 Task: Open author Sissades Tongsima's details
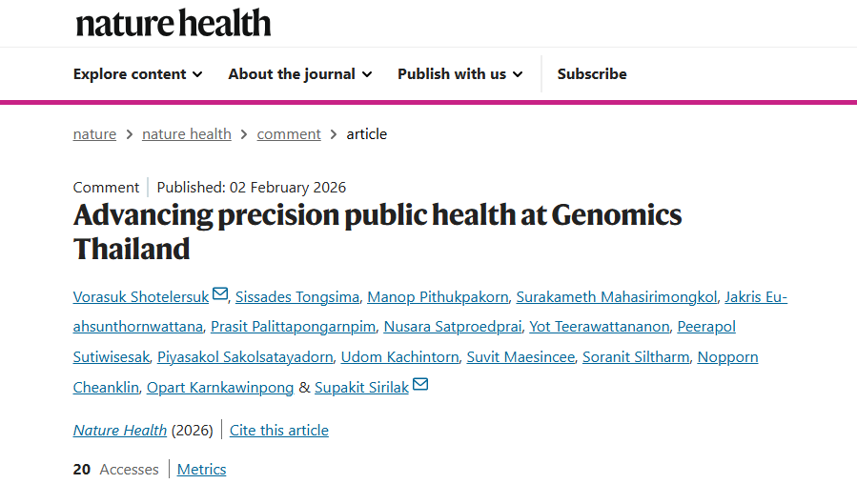click(x=296, y=297)
